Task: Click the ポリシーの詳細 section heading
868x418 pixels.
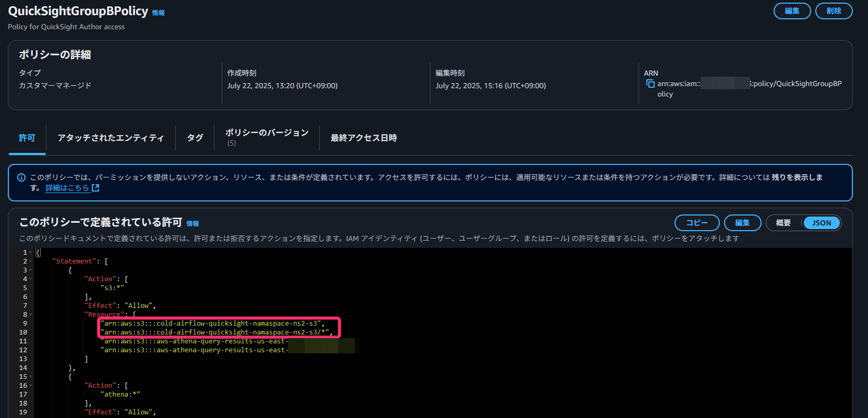Action: point(55,55)
